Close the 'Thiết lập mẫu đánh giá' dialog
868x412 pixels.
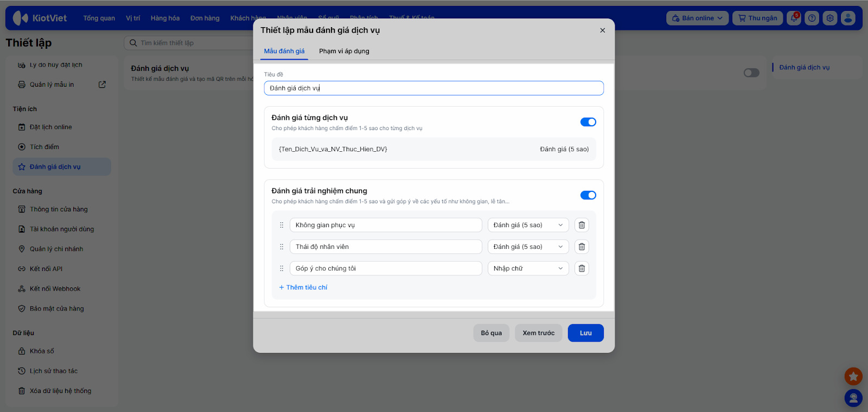602,30
